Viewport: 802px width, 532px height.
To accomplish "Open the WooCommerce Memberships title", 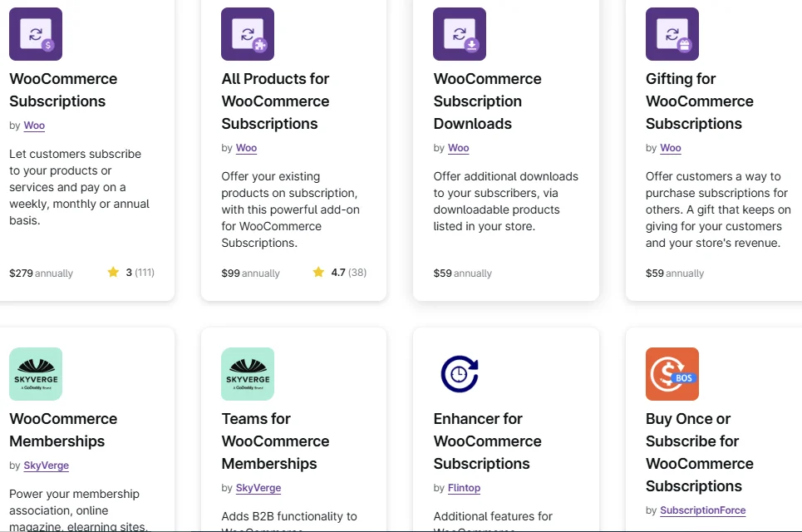I will tap(63, 430).
